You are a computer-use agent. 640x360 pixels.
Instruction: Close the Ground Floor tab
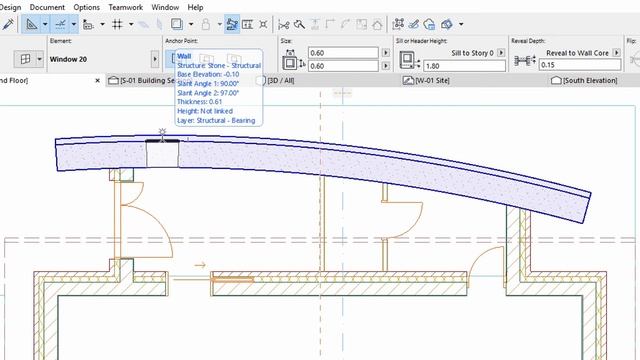pyautogui.click(x=98, y=81)
